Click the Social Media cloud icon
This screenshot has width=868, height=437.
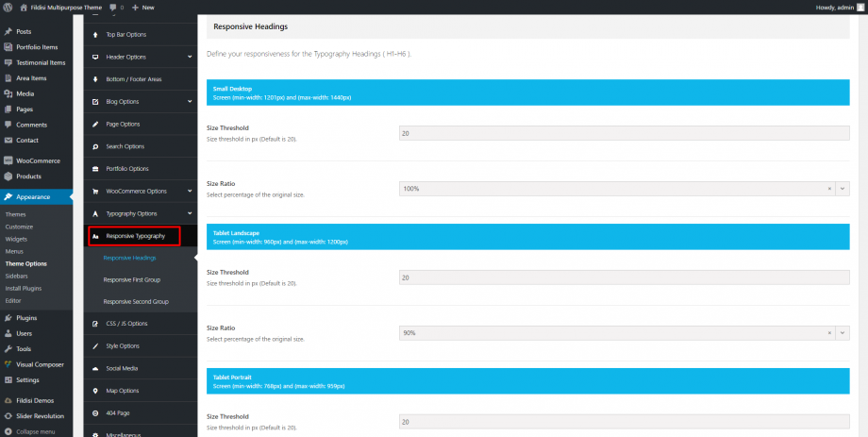point(95,368)
